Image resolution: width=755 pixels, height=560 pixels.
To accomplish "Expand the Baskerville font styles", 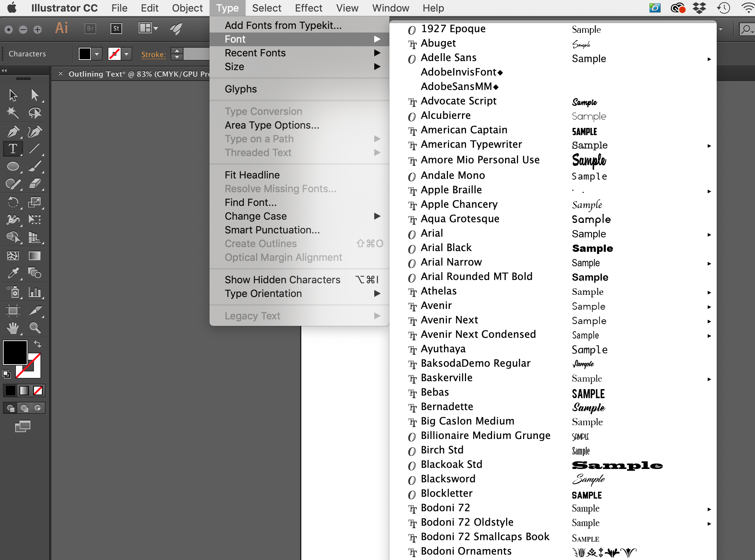I will coord(709,379).
